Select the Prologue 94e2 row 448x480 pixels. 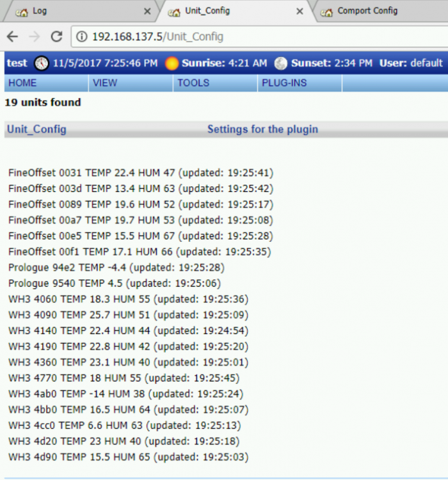[116, 268]
